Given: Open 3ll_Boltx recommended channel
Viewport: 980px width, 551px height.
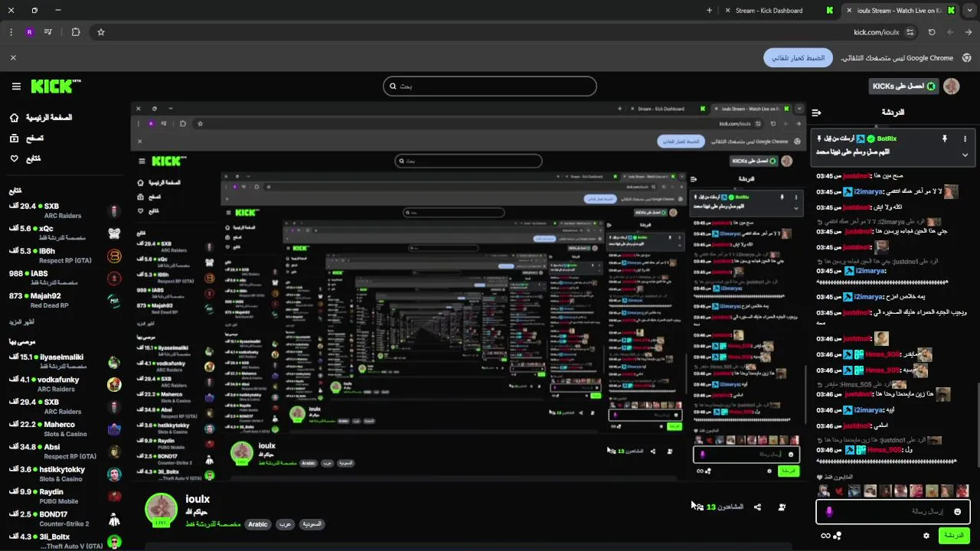Looking at the screenshot, I should click(x=65, y=541).
